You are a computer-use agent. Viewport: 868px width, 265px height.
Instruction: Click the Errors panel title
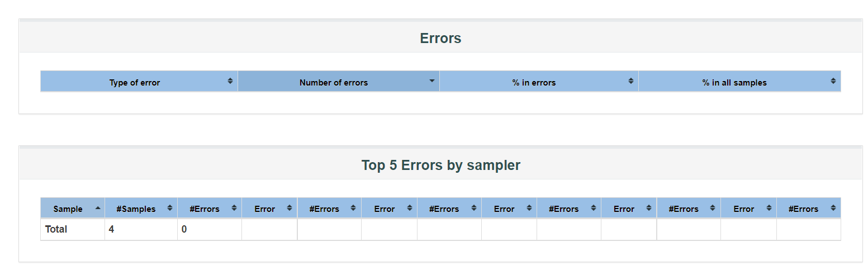[x=440, y=39]
